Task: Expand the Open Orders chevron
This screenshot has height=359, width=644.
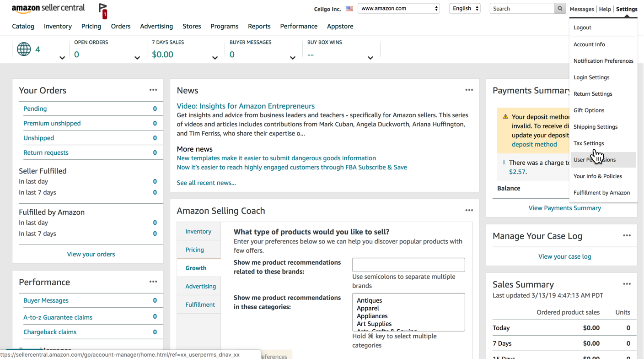Action: (x=137, y=58)
